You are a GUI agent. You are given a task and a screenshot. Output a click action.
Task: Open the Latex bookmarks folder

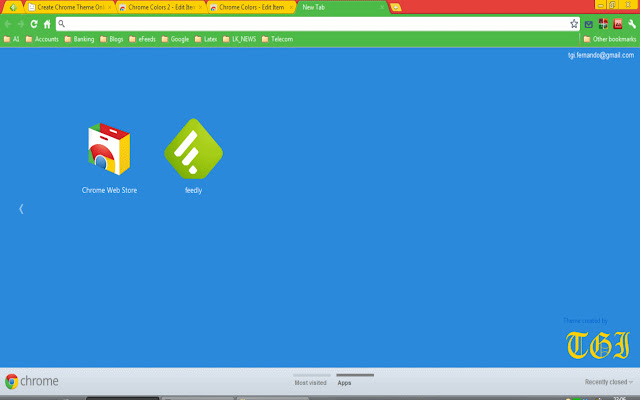[206, 39]
